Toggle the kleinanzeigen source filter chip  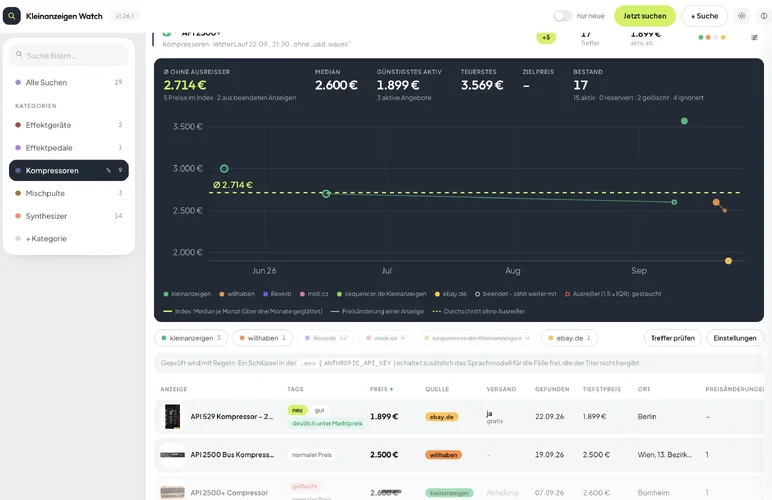(x=191, y=338)
